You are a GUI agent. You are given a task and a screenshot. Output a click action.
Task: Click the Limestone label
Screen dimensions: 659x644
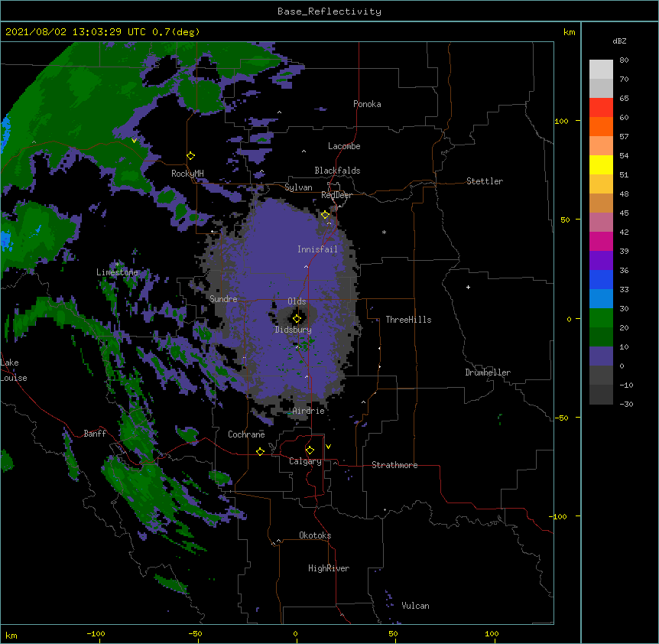(x=117, y=272)
